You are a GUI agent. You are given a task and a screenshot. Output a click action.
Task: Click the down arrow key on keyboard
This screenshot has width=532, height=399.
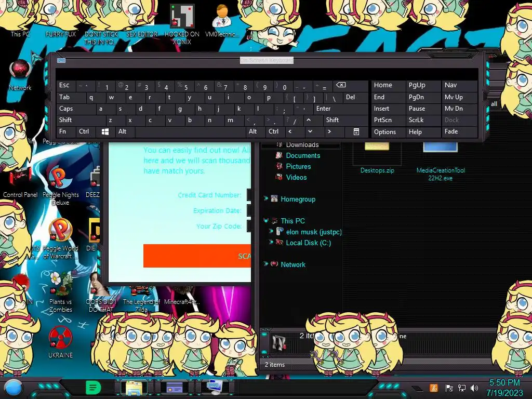click(x=310, y=131)
